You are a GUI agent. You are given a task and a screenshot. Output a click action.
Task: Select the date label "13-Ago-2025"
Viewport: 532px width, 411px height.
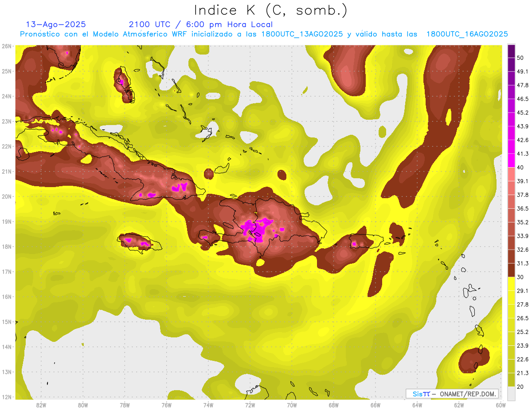56,24
